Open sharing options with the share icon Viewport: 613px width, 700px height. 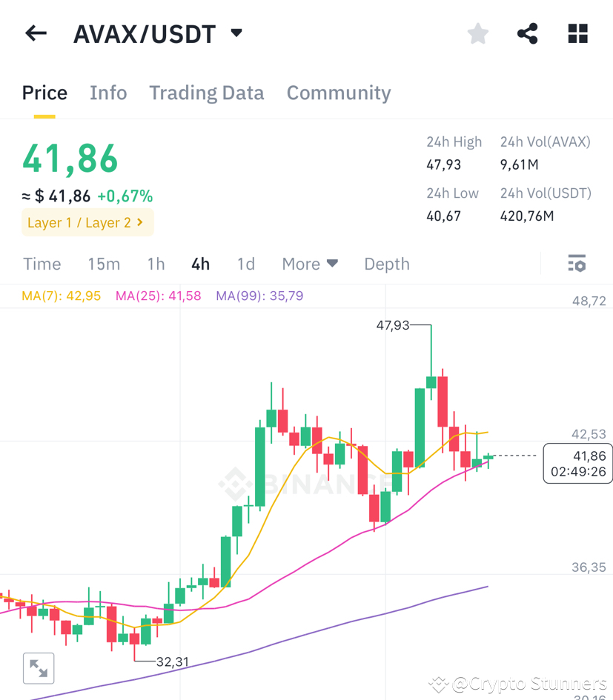527,33
